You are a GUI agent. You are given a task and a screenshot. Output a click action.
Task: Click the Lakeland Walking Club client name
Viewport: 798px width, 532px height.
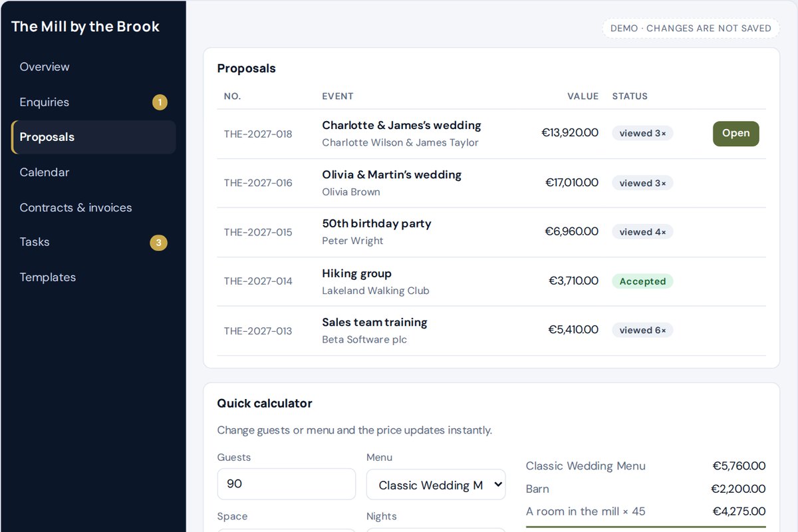(376, 291)
